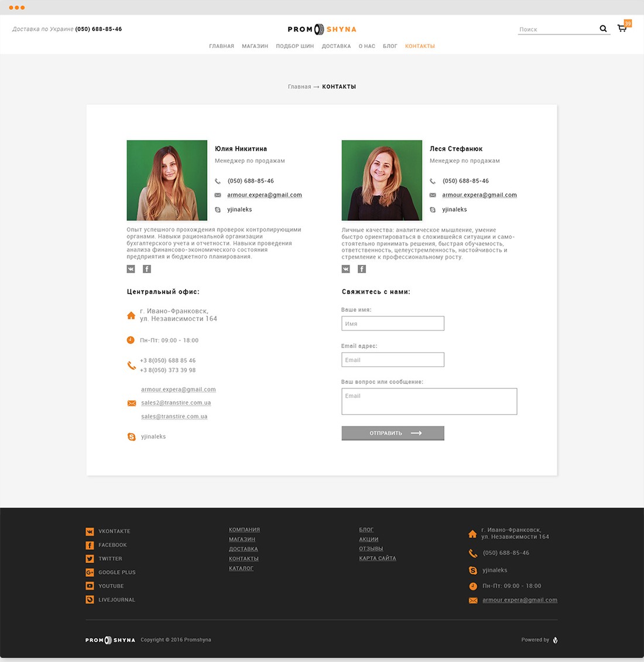Image resolution: width=644 pixels, height=662 pixels.
Task: Open VK icon under Леся Стефанюк
Action: 345,269
